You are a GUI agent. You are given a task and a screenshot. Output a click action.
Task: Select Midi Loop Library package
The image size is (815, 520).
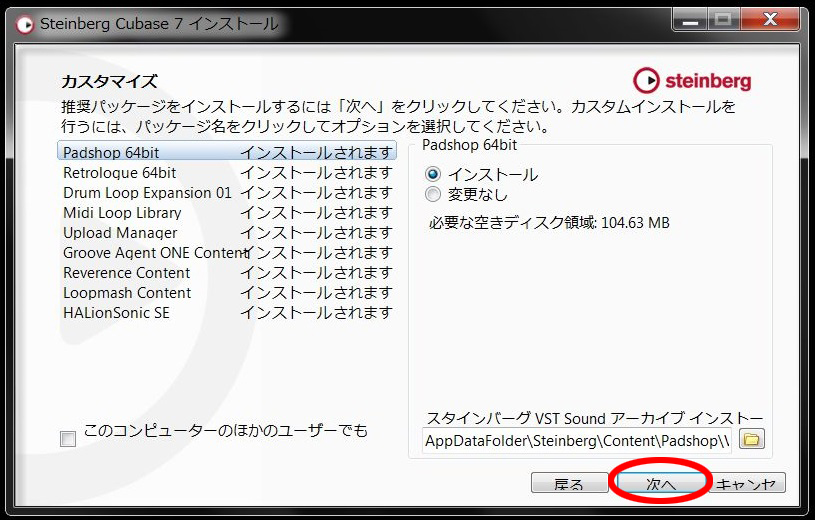[x=227, y=213]
